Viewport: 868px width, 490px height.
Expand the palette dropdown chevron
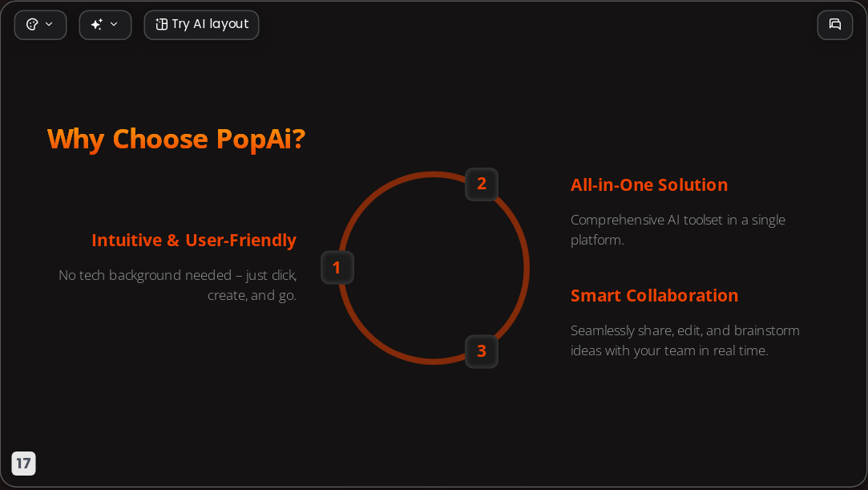[49, 24]
